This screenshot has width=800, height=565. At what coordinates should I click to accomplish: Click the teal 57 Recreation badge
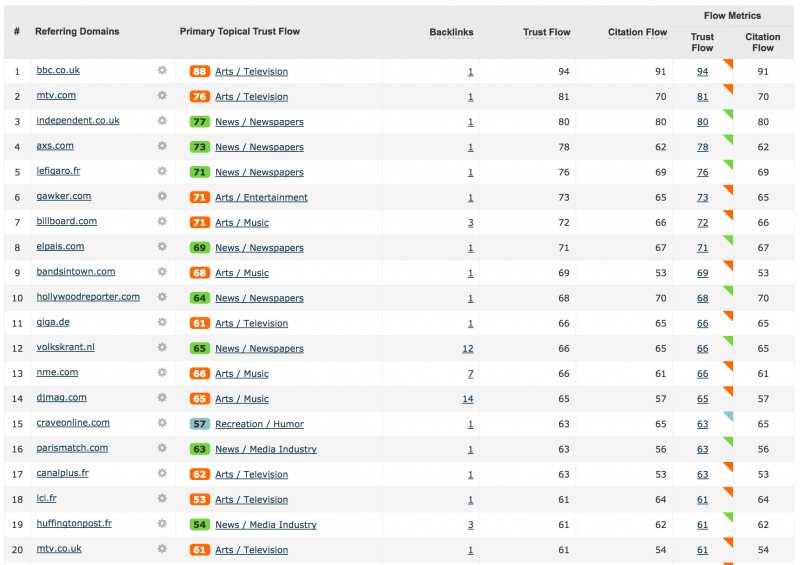pos(199,424)
